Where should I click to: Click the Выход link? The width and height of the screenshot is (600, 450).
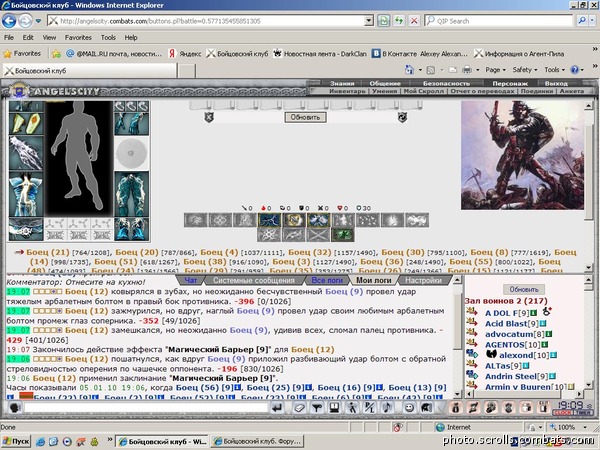[x=556, y=83]
